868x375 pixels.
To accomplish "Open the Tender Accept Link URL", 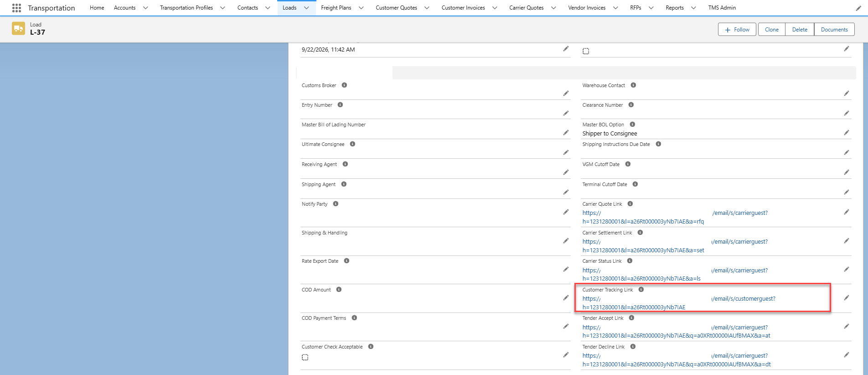I will (x=676, y=331).
